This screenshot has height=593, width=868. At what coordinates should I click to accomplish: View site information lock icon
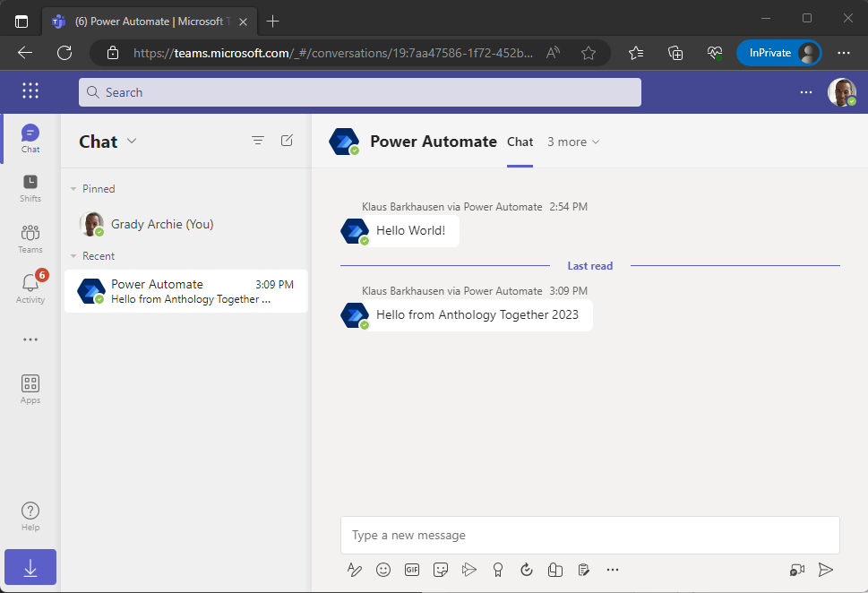click(x=113, y=53)
